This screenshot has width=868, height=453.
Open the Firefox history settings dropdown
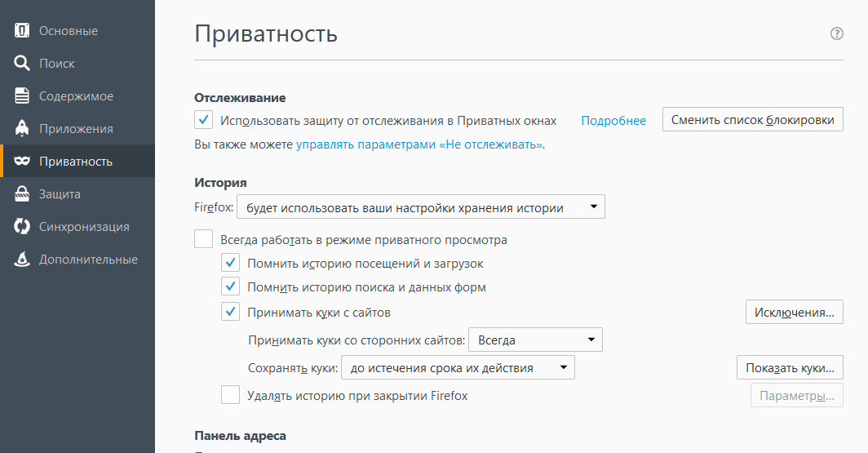click(x=421, y=207)
